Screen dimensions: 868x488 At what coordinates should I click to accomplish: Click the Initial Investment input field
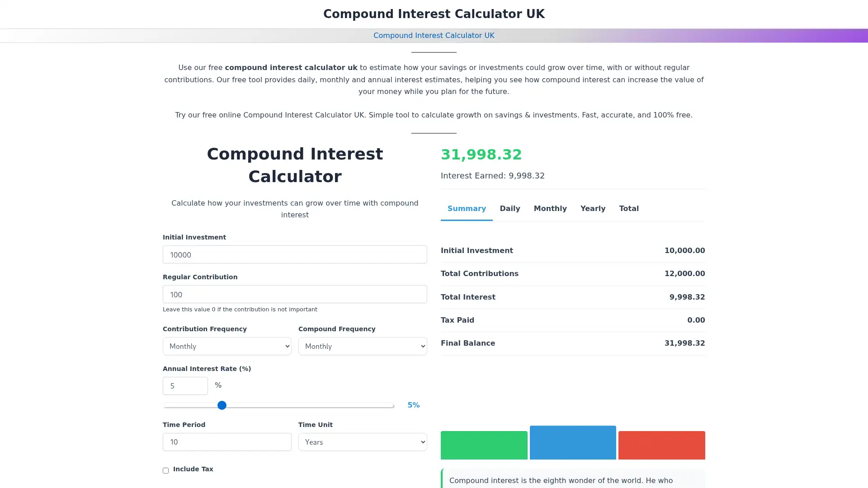(294, 254)
